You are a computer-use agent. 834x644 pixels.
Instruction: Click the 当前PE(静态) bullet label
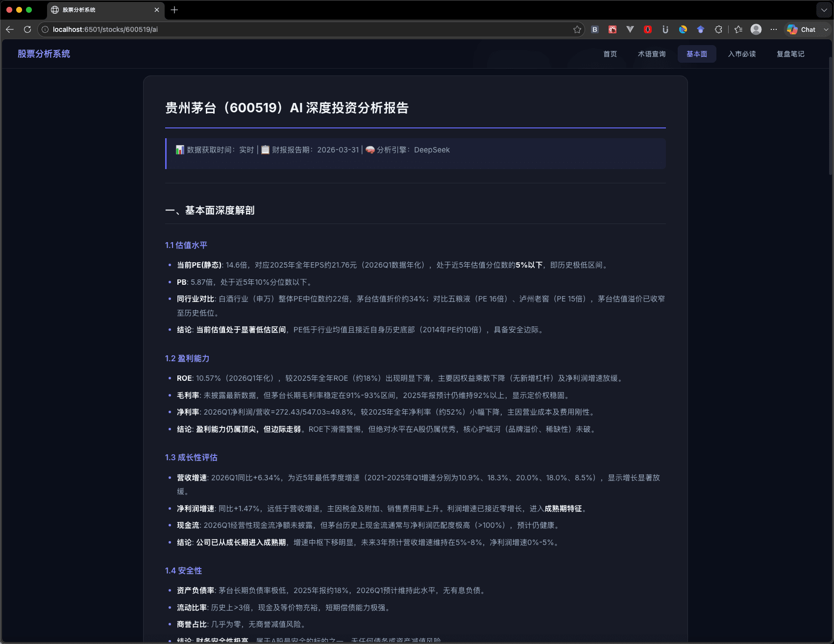[199, 265]
